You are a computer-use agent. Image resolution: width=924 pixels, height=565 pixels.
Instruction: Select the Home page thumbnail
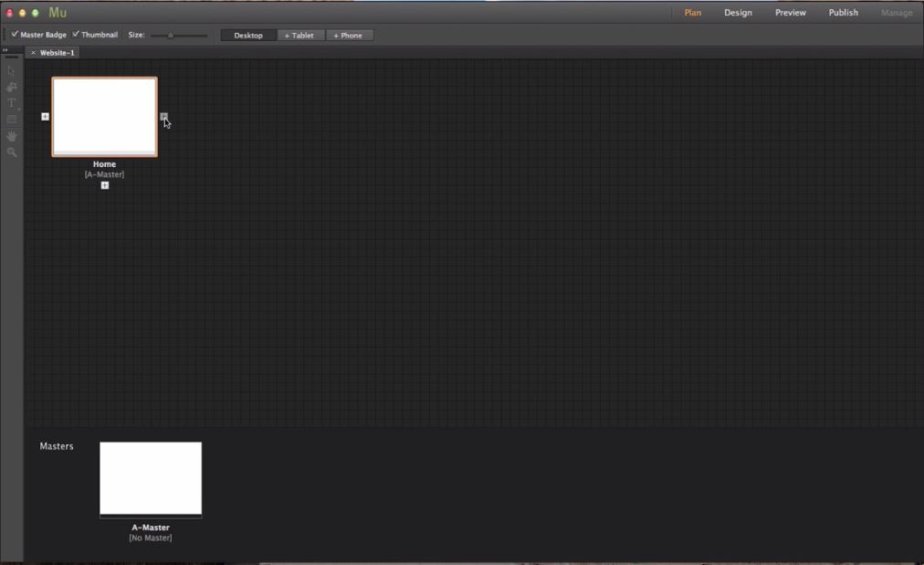point(104,117)
